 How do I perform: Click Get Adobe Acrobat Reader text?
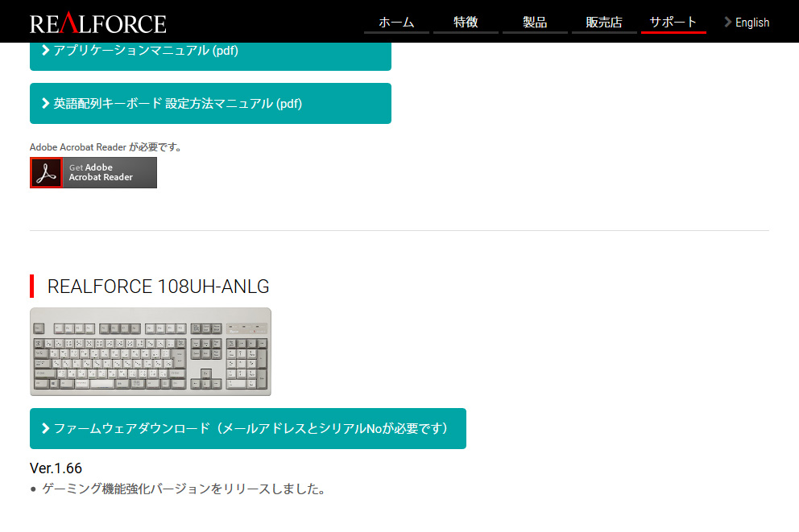point(101,172)
